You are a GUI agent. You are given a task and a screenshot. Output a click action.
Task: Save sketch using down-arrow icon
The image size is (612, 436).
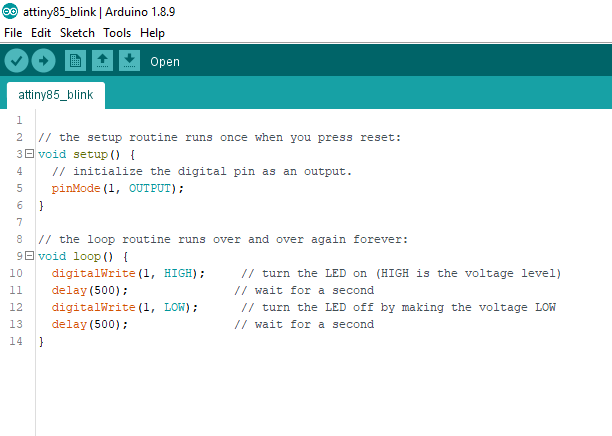[x=129, y=61]
